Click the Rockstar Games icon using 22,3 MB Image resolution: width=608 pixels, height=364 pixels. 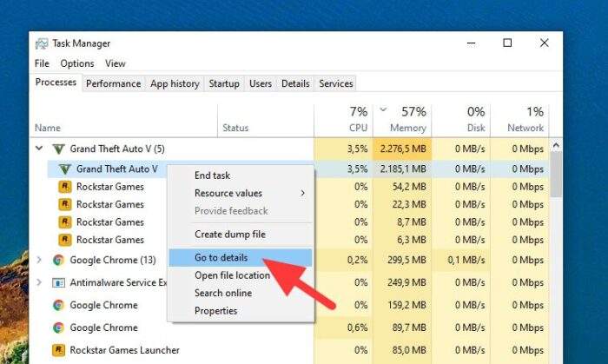[x=65, y=204]
